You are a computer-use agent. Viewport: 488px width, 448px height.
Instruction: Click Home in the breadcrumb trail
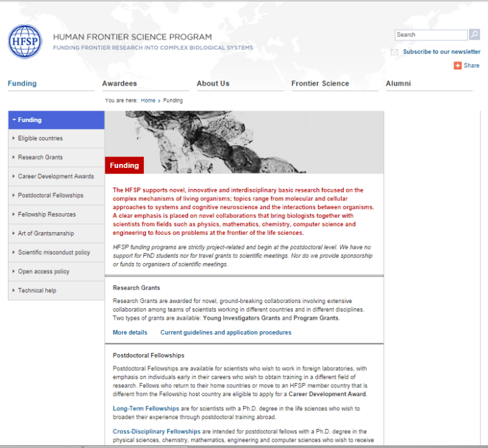tap(148, 101)
